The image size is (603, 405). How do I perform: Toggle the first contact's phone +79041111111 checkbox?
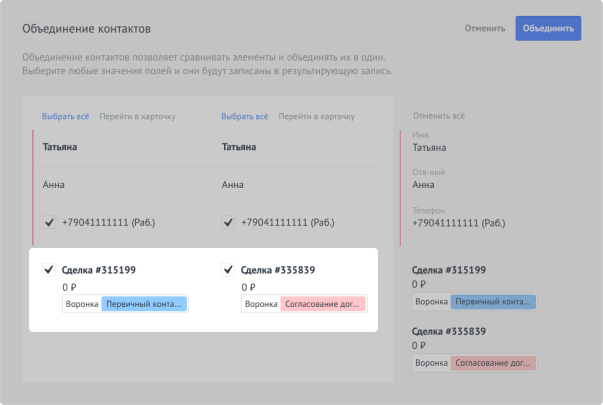click(48, 222)
